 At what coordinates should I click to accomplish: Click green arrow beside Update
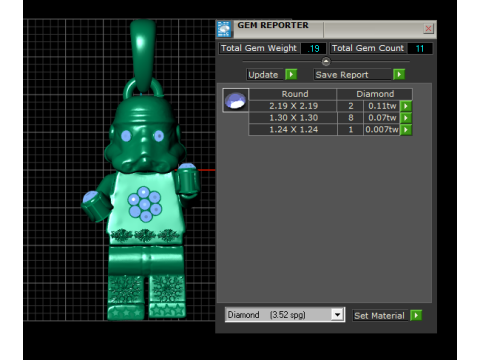click(x=291, y=74)
